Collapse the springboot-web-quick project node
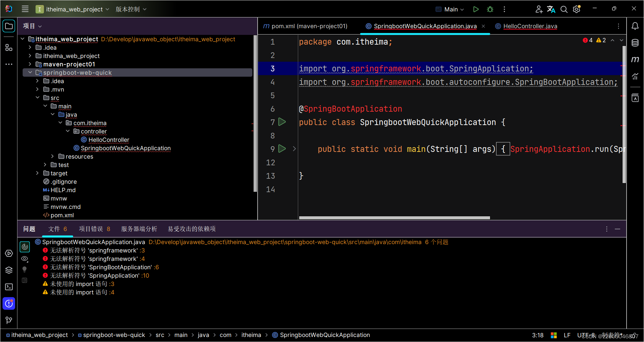The image size is (644, 342). tap(30, 72)
